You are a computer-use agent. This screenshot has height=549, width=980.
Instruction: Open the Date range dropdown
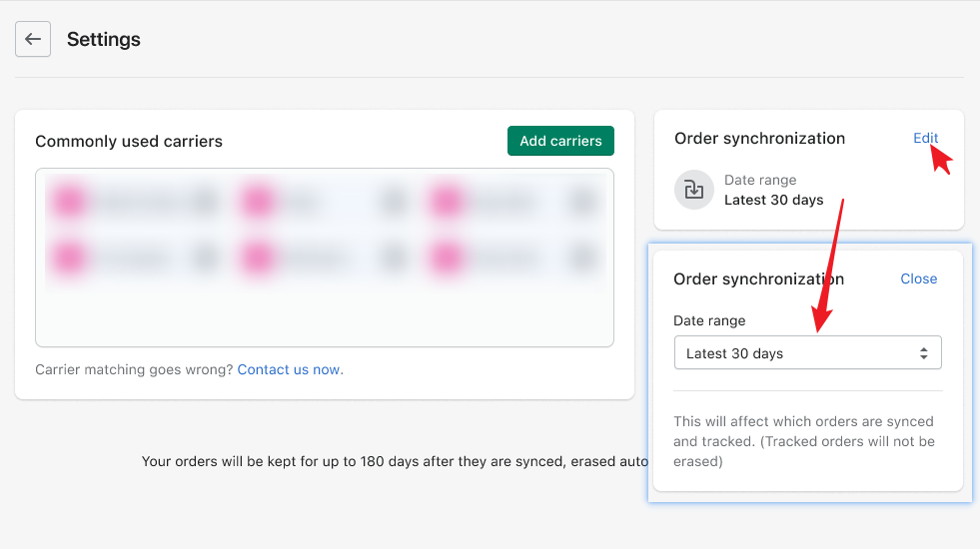[806, 353]
